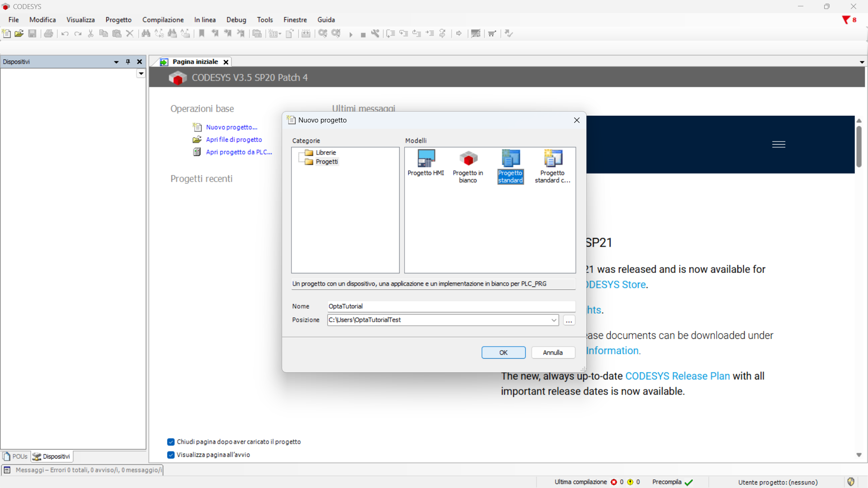
Task: Click the red notification filter icon
Action: point(846,20)
